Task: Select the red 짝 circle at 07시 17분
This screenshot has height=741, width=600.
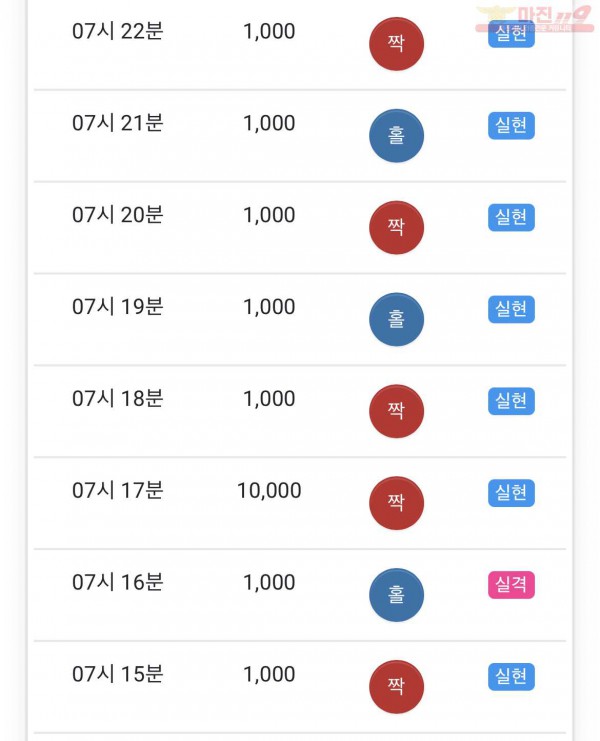Action: coord(396,502)
